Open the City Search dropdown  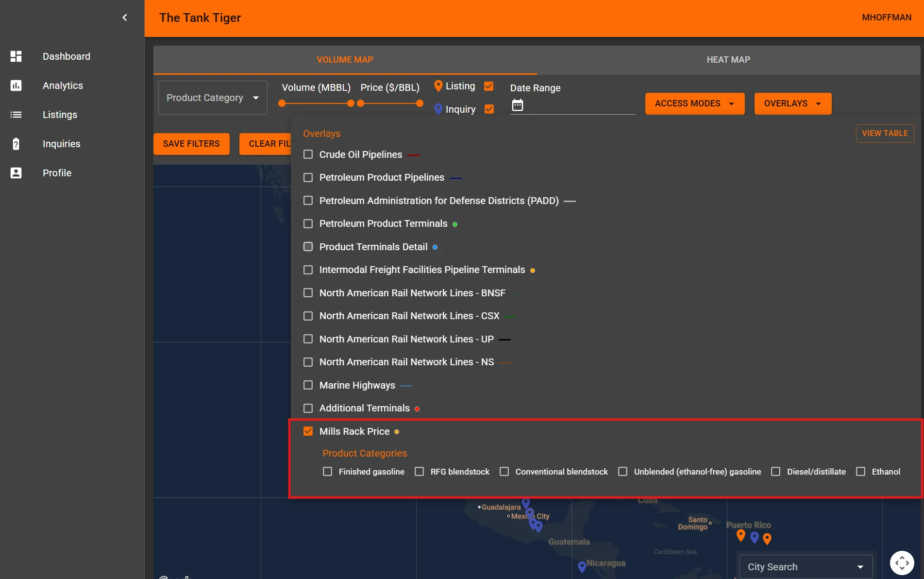click(806, 567)
